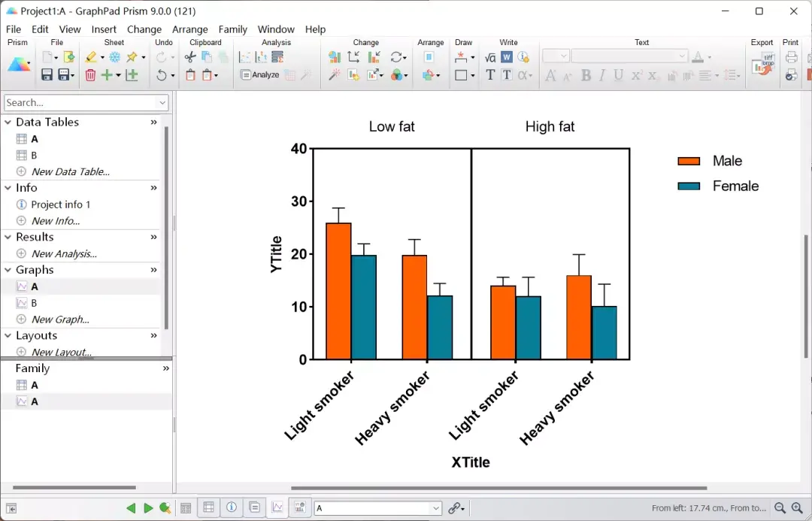Click the square root equation icon
The height and width of the screenshot is (521, 812).
pos(490,57)
